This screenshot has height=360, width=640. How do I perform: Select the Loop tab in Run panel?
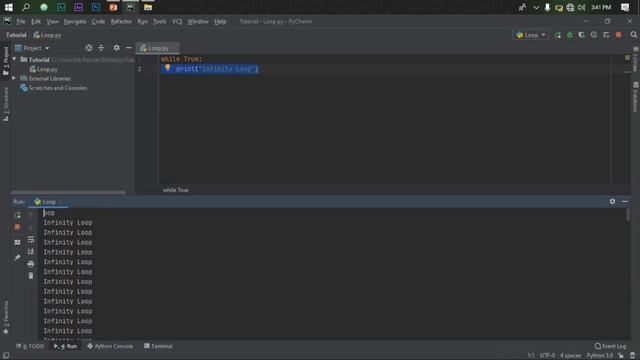click(x=48, y=202)
